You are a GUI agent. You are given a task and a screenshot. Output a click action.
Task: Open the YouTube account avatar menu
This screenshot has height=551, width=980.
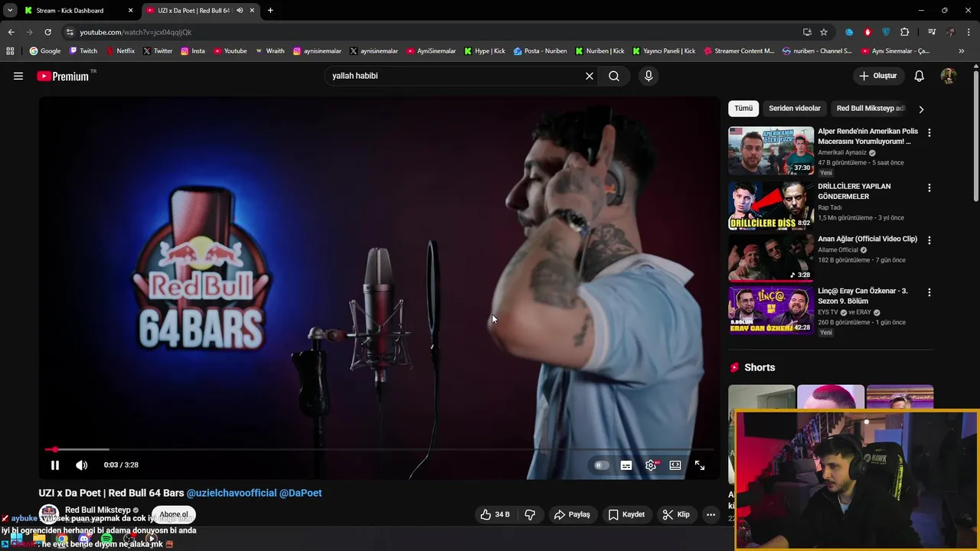coord(948,76)
